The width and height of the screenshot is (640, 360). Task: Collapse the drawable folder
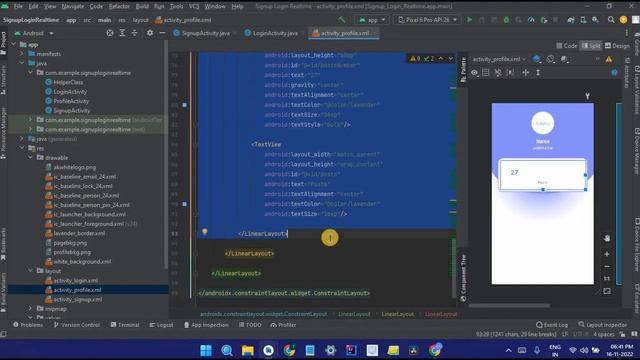coord(31,158)
